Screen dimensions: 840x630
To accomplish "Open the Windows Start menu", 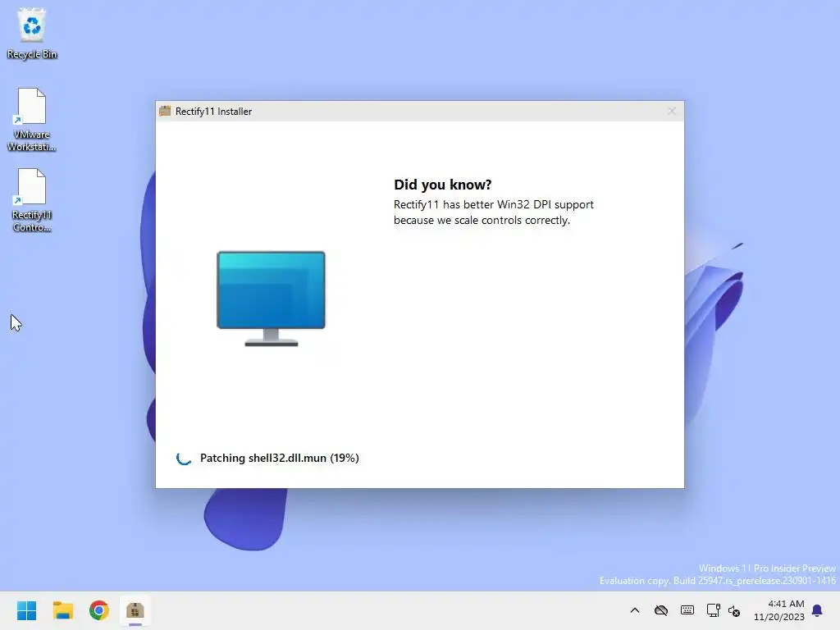I will [x=26, y=610].
